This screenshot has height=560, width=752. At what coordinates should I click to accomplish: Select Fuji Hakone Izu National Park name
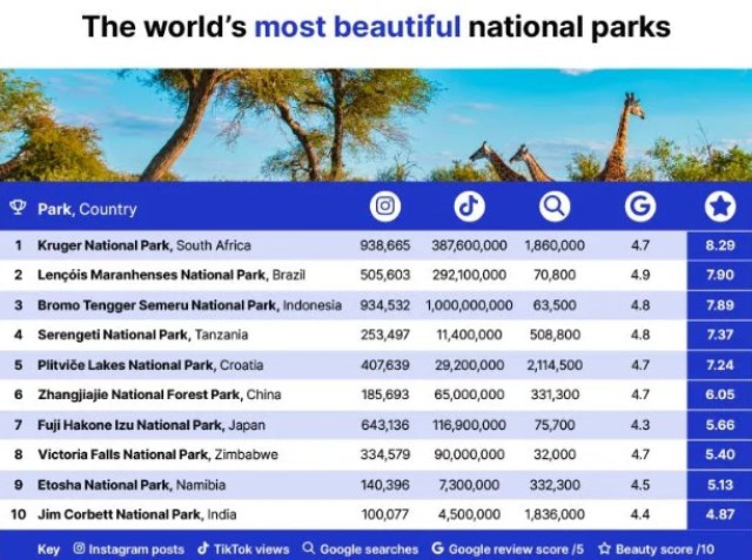(x=151, y=425)
